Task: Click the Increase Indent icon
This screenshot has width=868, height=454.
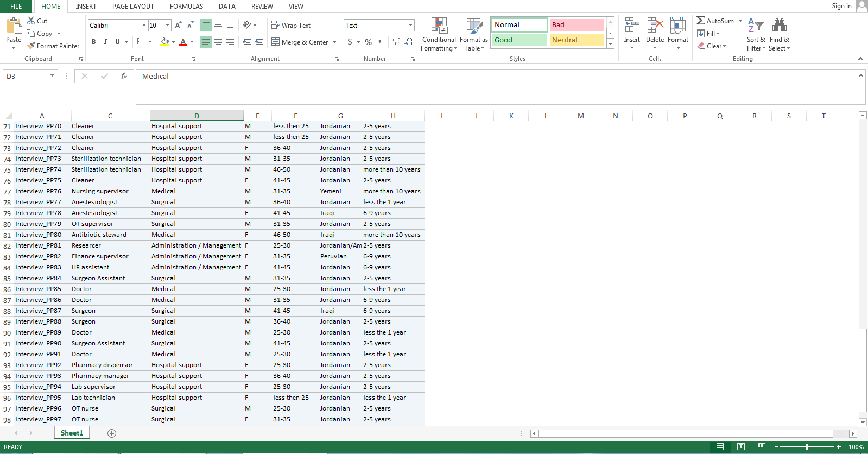Action: point(259,42)
